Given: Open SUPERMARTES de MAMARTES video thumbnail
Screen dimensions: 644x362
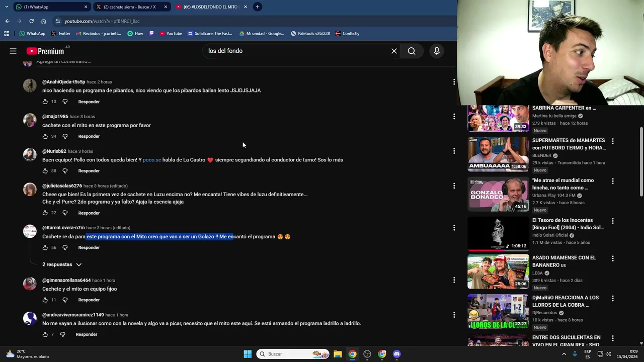Looking at the screenshot, I should click(x=498, y=154).
